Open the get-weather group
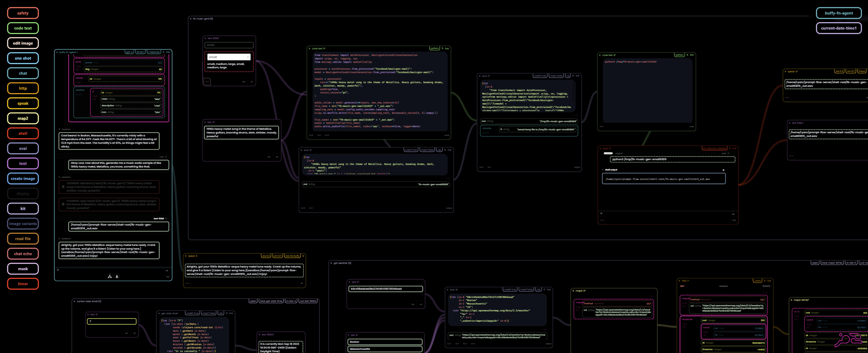 point(815,263)
